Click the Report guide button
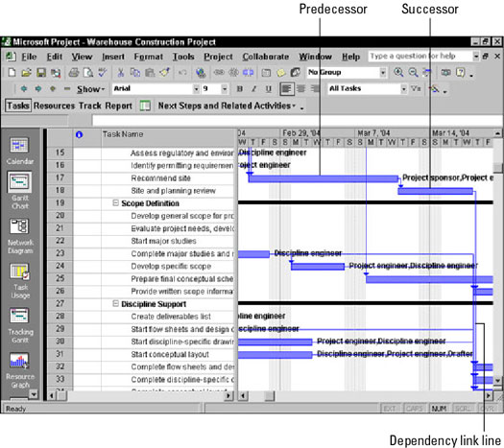Screen dimensions: 504x448 [118, 106]
